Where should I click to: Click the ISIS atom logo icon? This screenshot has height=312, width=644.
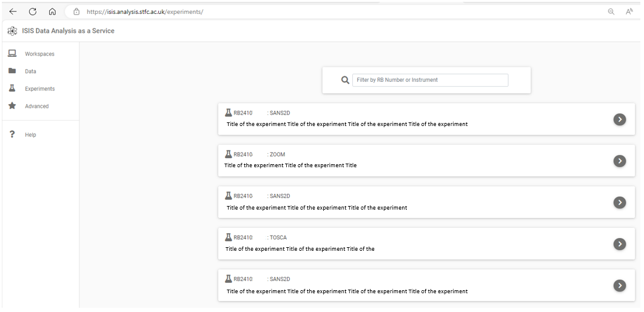13,31
